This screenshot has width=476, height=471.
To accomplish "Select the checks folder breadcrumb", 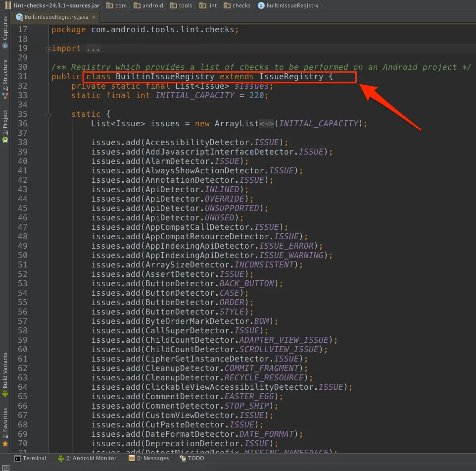I will click(237, 5).
